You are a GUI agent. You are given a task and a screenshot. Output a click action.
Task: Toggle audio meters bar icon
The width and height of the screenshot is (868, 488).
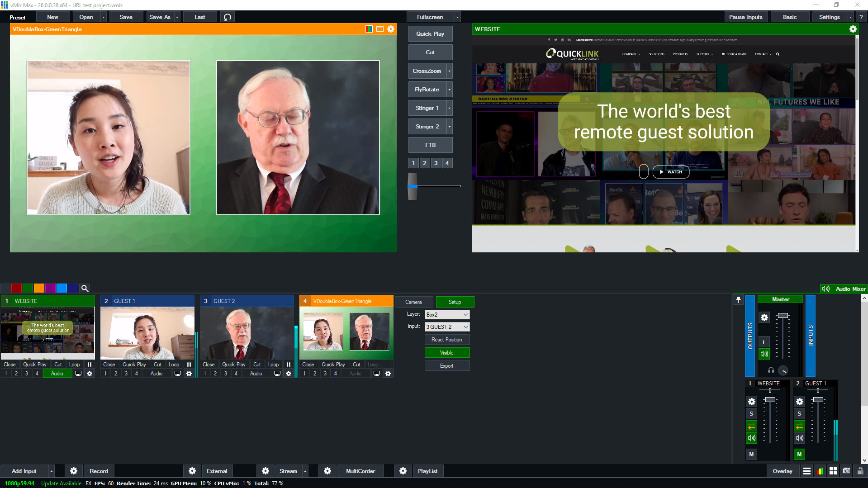click(820, 471)
